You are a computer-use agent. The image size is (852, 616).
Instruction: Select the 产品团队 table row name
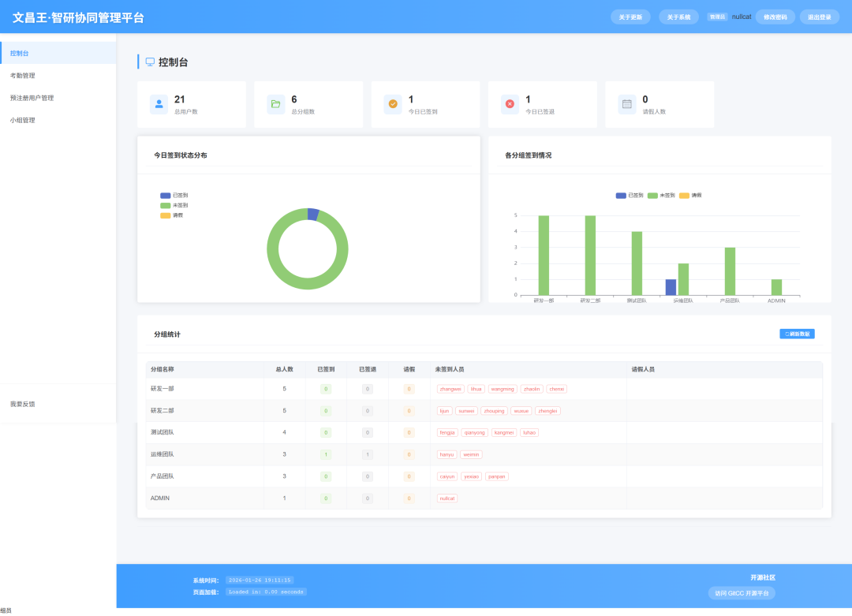coord(163,476)
